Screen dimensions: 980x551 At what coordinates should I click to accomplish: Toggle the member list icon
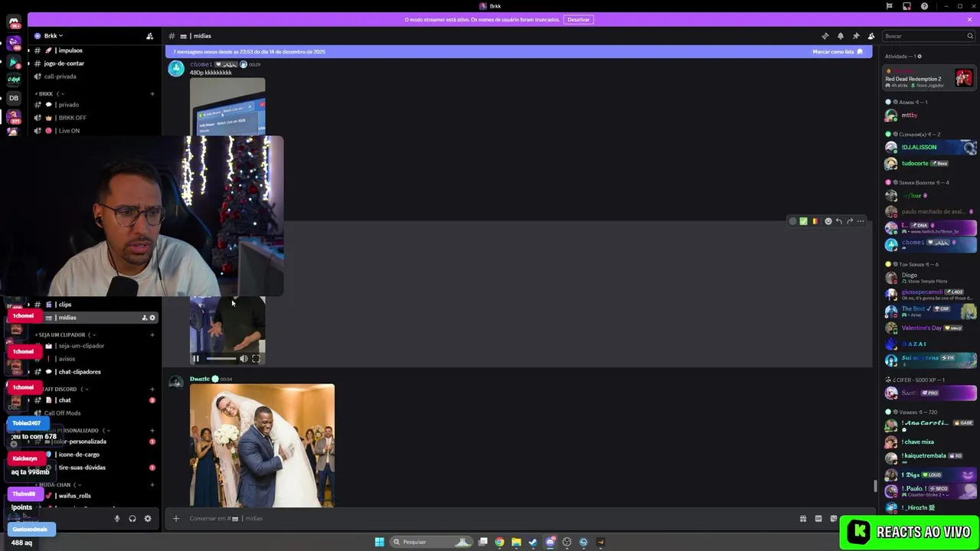[x=871, y=36]
